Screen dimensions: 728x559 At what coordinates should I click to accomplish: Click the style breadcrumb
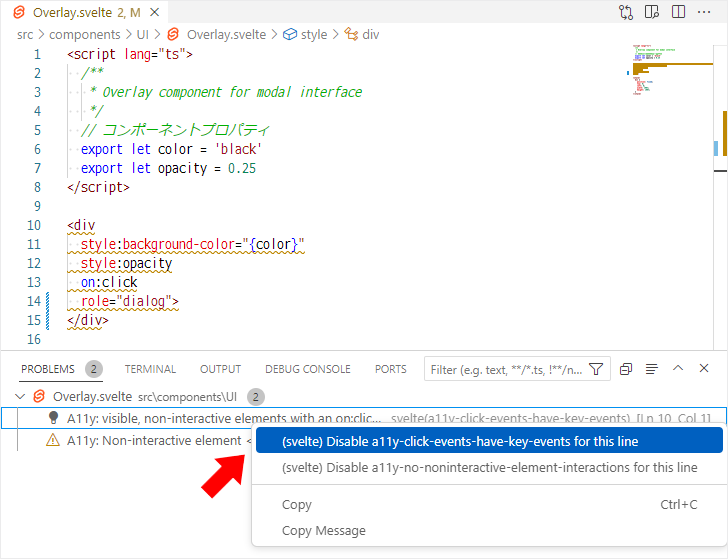[x=314, y=35]
